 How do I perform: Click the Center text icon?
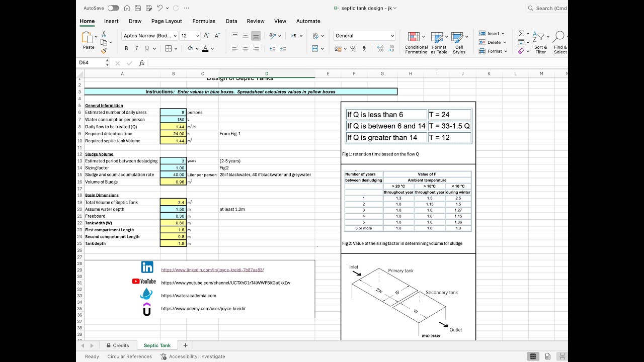(x=246, y=49)
